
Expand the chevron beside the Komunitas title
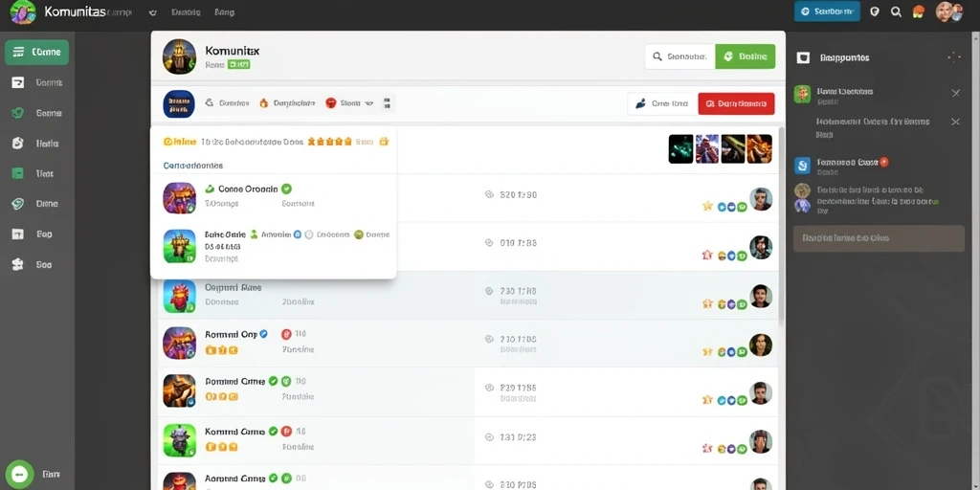tap(152, 12)
